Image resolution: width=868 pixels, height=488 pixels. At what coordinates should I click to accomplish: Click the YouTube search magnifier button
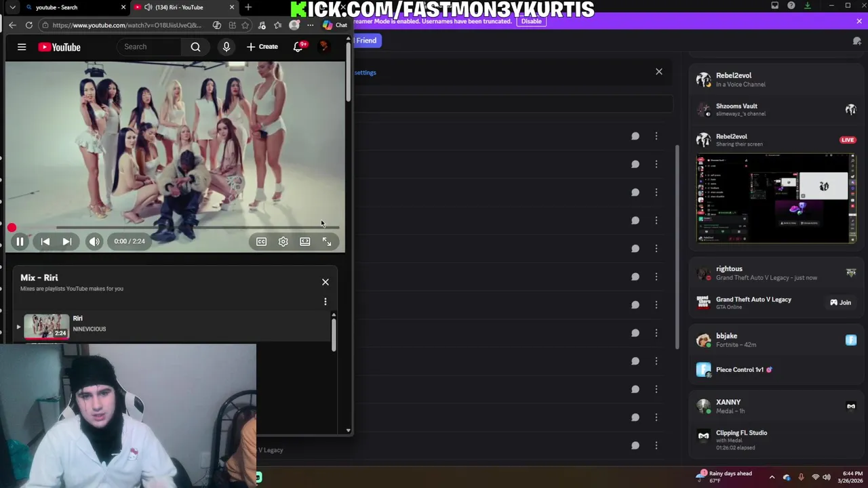[x=195, y=47]
